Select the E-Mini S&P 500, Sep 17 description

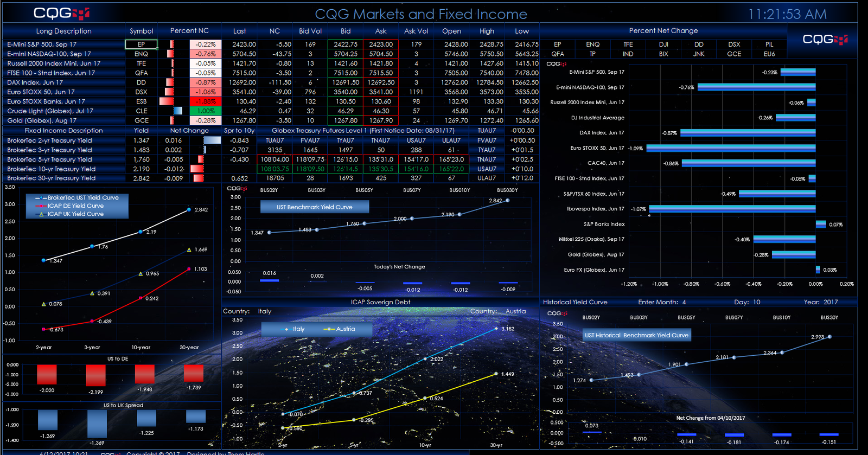coord(42,44)
